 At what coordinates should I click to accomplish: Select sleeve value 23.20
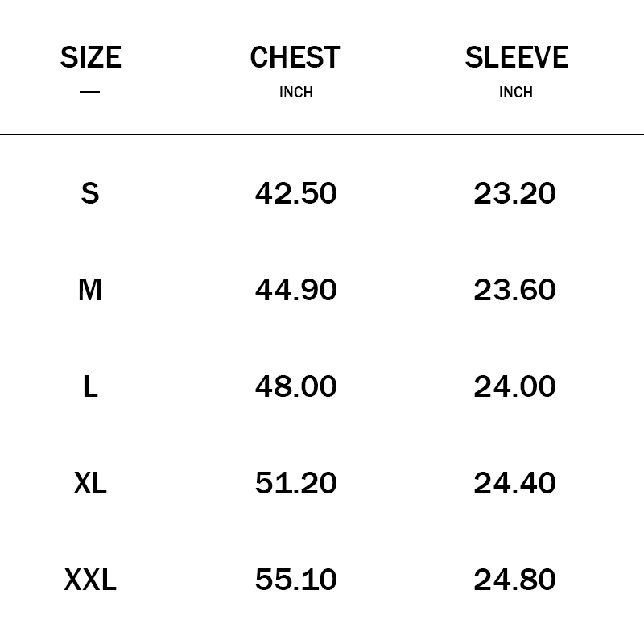[x=514, y=193]
